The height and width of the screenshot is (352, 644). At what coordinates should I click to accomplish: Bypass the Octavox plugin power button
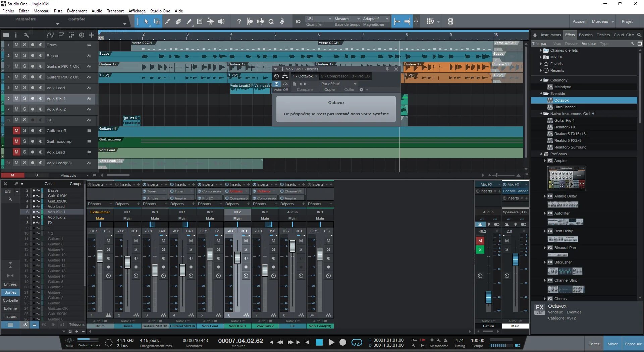(x=276, y=84)
